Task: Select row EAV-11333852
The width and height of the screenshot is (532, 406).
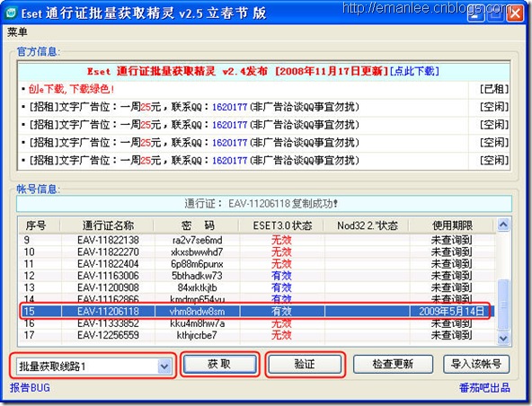Action: click(257, 323)
